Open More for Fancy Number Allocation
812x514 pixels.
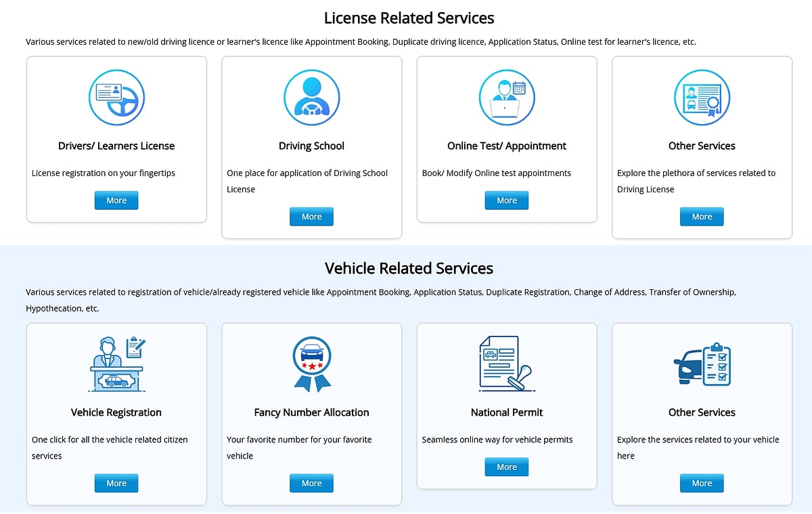pyautogui.click(x=311, y=483)
